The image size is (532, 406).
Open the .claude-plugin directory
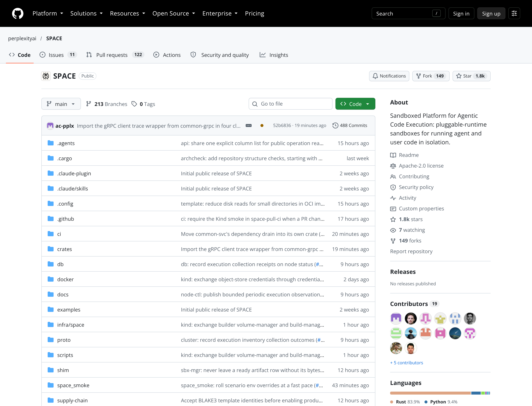click(74, 173)
